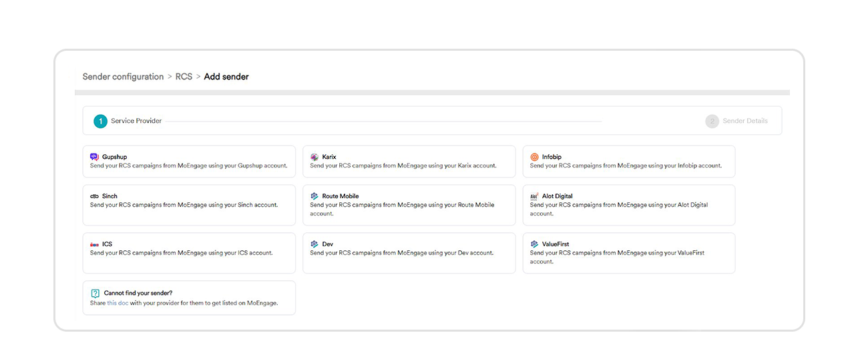Navigate to RCS breadcrumb
This screenshot has width=868, height=351.
pyautogui.click(x=184, y=77)
